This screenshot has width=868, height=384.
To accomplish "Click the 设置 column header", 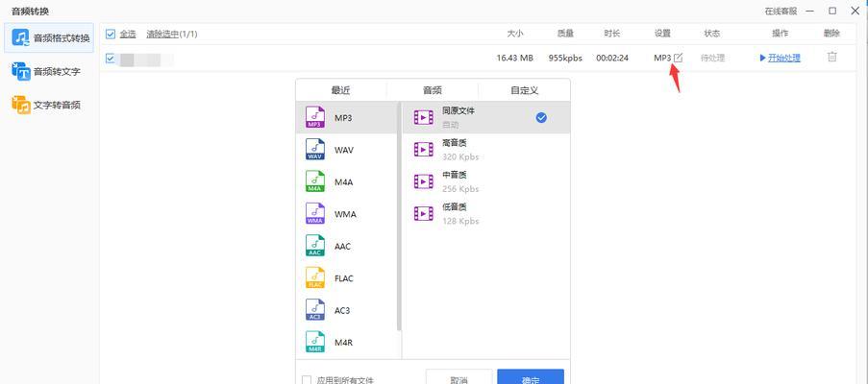I will pos(662,34).
